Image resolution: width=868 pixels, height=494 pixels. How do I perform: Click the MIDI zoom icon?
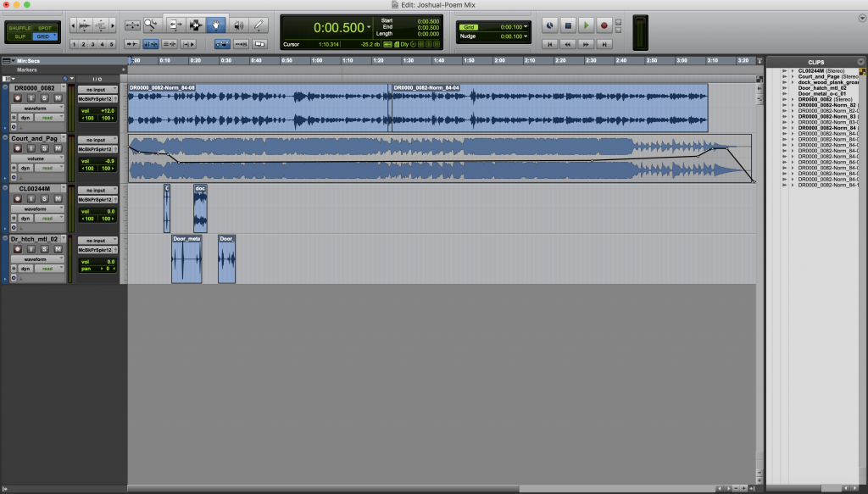[x=101, y=25]
